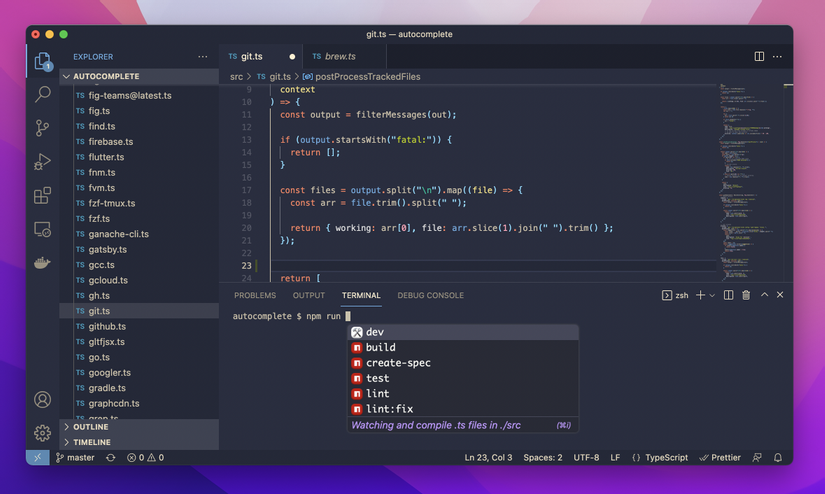Select the lint:fix script suggestion
The height and width of the screenshot is (494, 825).
[x=463, y=409]
